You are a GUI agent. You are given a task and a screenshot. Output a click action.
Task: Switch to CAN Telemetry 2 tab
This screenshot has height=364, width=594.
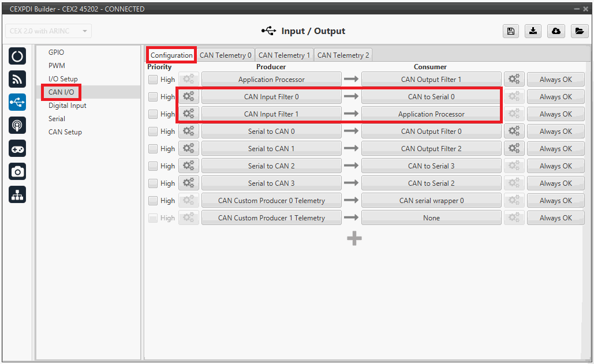click(343, 55)
